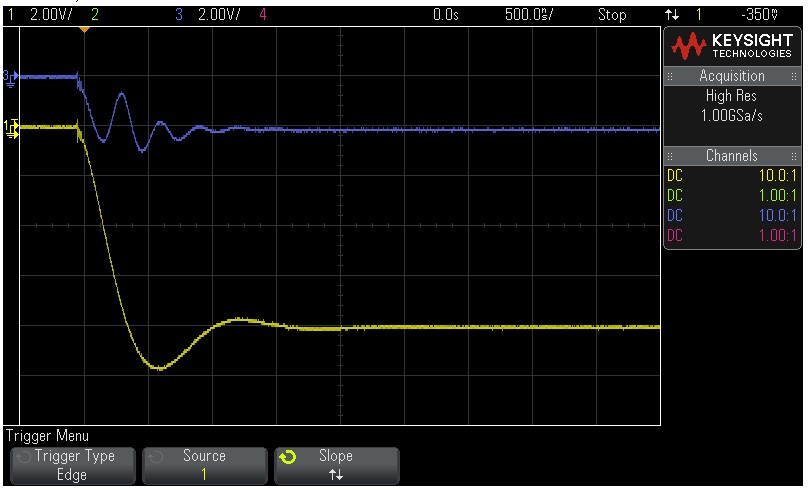Click the circular arrow icon on Trigger Type

23,457
